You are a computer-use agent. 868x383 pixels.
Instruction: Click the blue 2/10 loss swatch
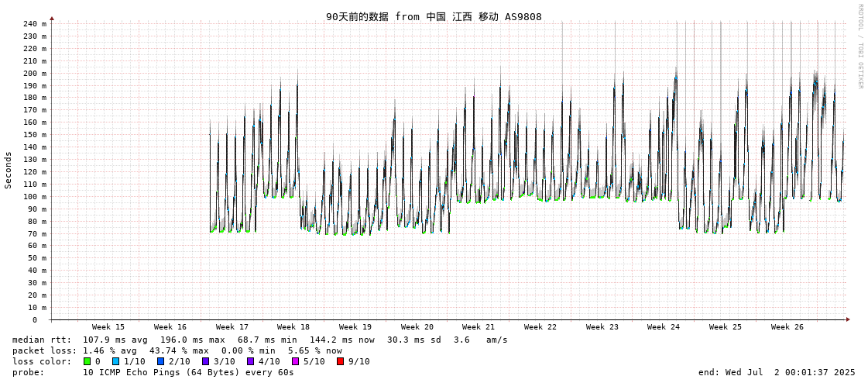click(160, 361)
